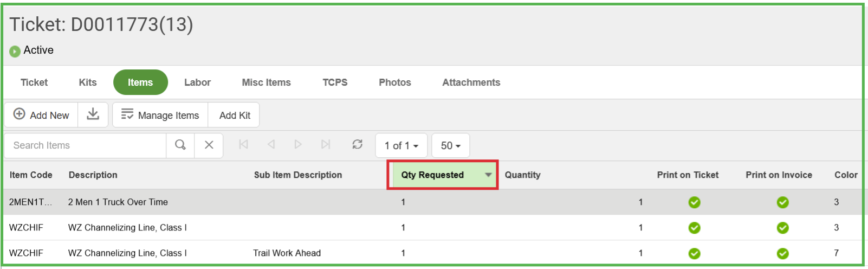Go to first page arrow icon
The height and width of the screenshot is (269, 868).
click(244, 144)
